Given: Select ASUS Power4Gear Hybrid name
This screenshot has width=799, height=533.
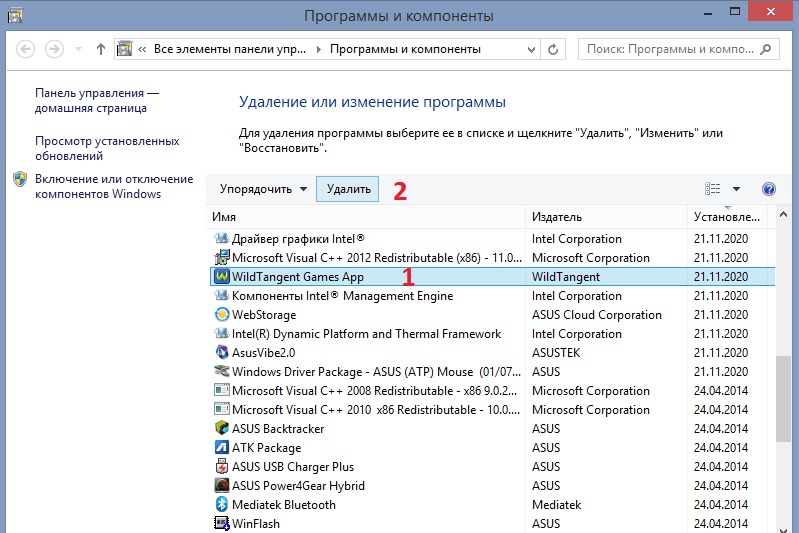Looking at the screenshot, I should (x=298, y=486).
